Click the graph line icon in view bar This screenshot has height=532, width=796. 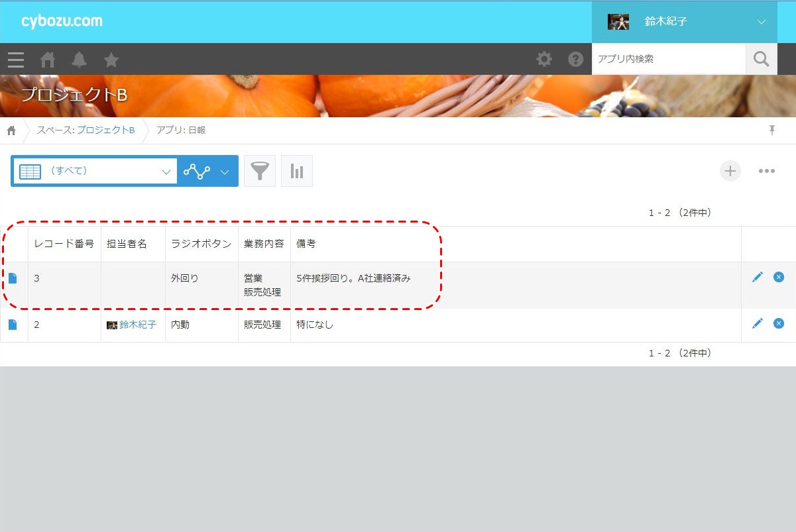coord(197,172)
